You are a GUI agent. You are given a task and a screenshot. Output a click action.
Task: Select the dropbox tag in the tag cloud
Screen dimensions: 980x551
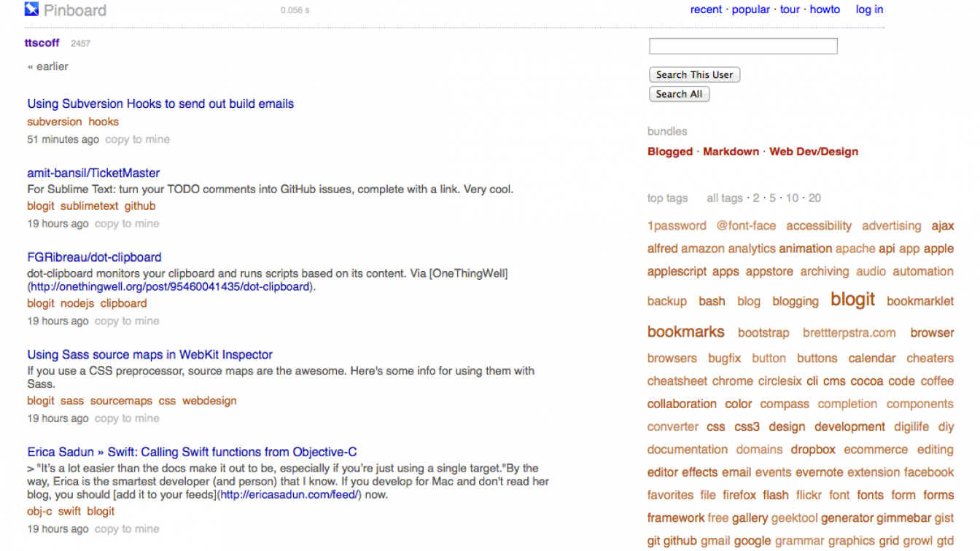[813, 450]
